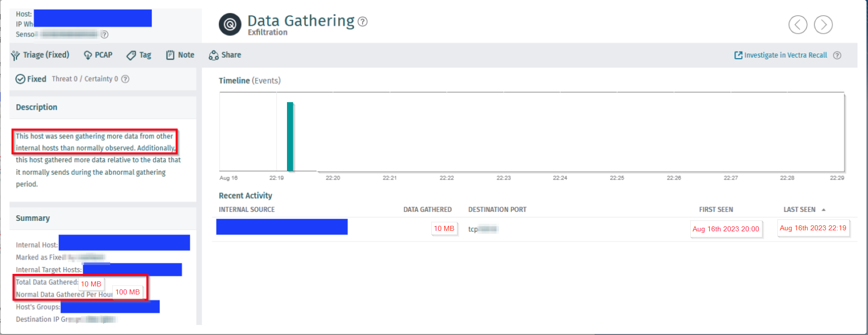This screenshot has width=868, height=335.
Task: Add a Note to this detection
Action: 180,55
